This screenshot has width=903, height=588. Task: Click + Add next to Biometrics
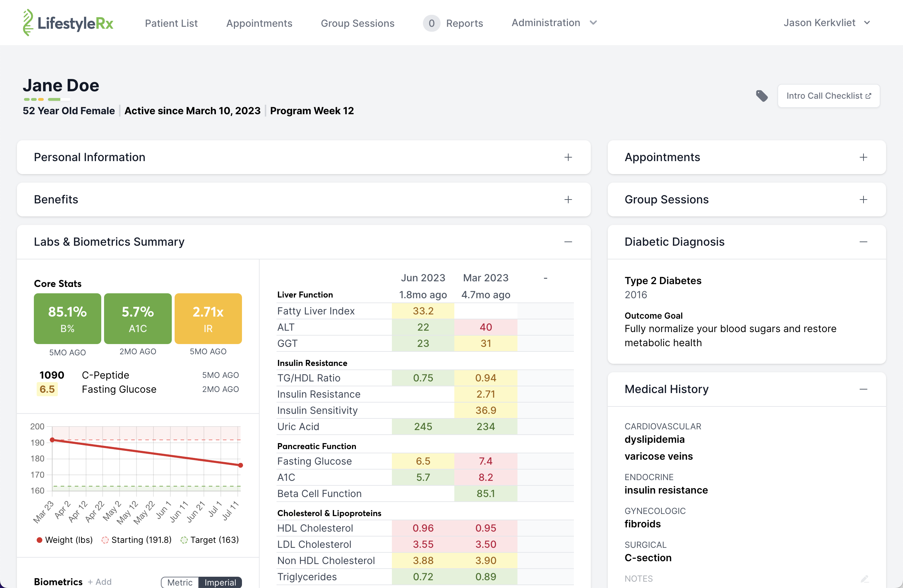pos(99,582)
